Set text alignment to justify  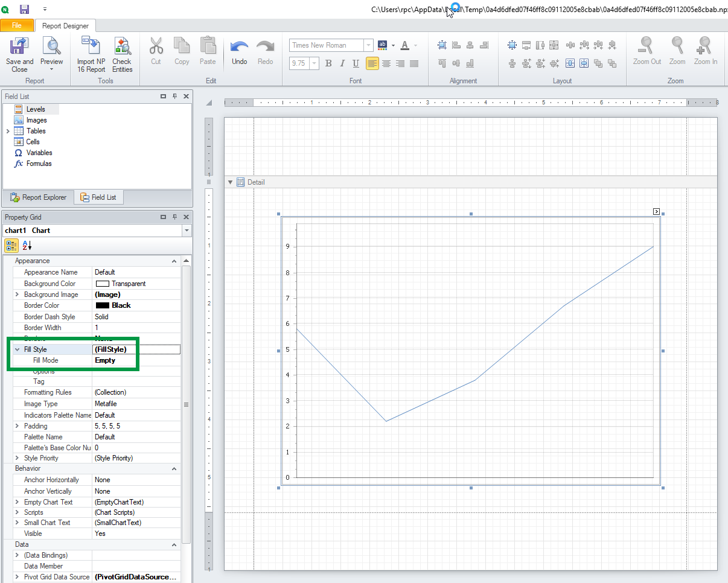414,63
